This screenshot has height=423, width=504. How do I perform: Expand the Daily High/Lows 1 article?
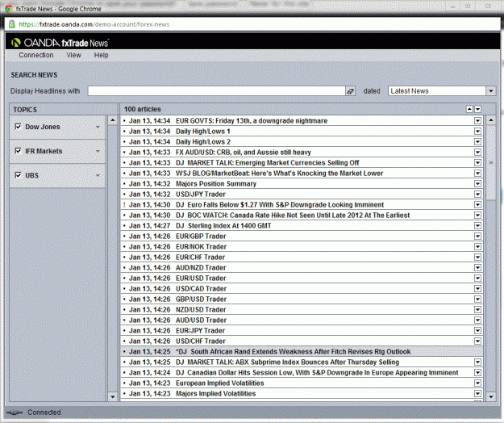pyautogui.click(x=477, y=132)
